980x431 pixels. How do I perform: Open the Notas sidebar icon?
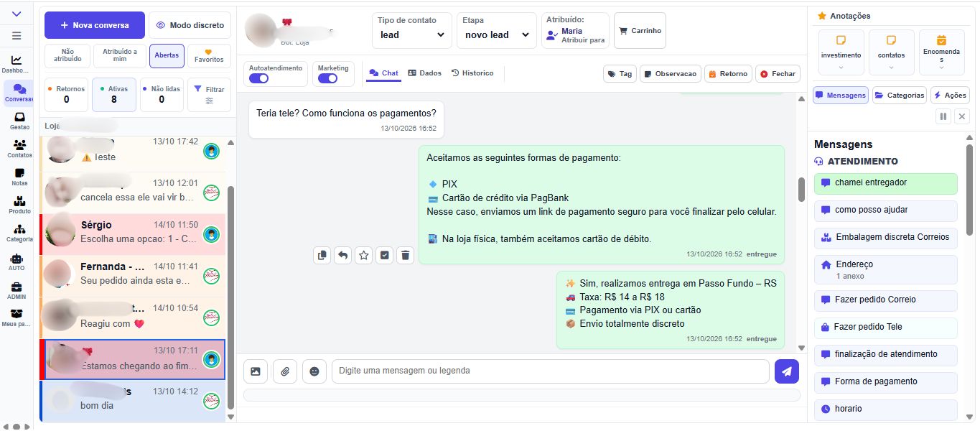[x=19, y=177]
